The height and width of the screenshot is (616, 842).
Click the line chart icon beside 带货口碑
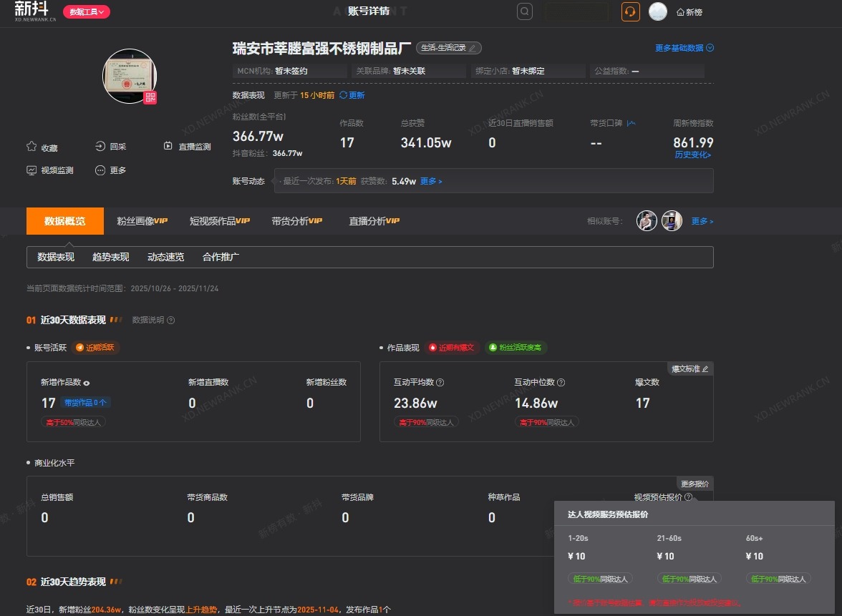pyautogui.click(x=631, y=123)
